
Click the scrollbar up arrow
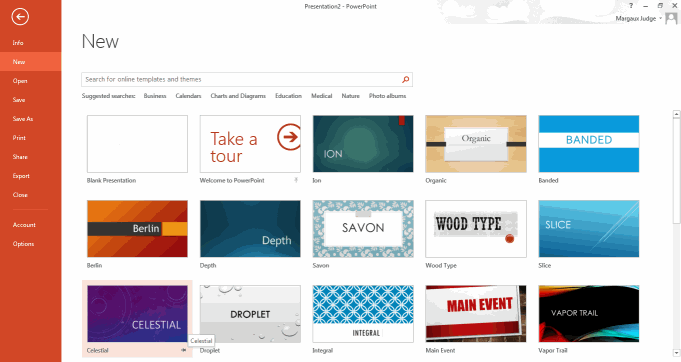(676, 114)
